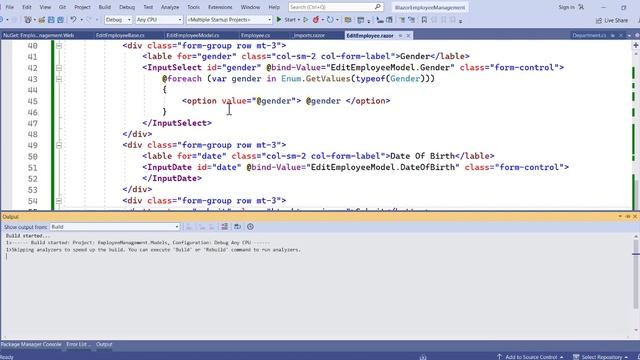Open the Extensions menu
Image resolution: width=640 pixels, height=360 pixels.
220,7
